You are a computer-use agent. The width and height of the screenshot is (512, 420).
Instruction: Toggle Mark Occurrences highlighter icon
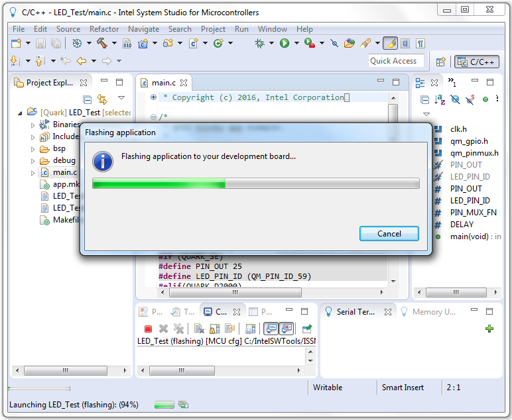coord(390,43)
